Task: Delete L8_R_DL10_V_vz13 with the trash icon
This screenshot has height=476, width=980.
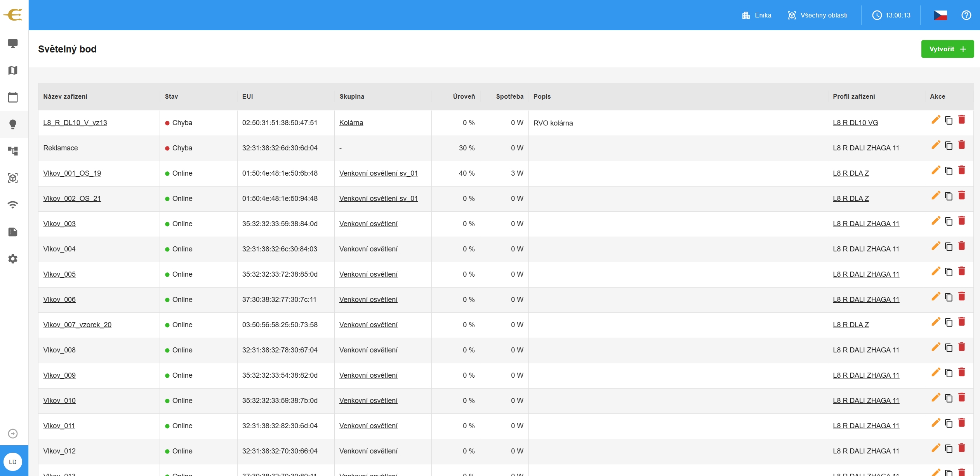Action: [962, 120]
